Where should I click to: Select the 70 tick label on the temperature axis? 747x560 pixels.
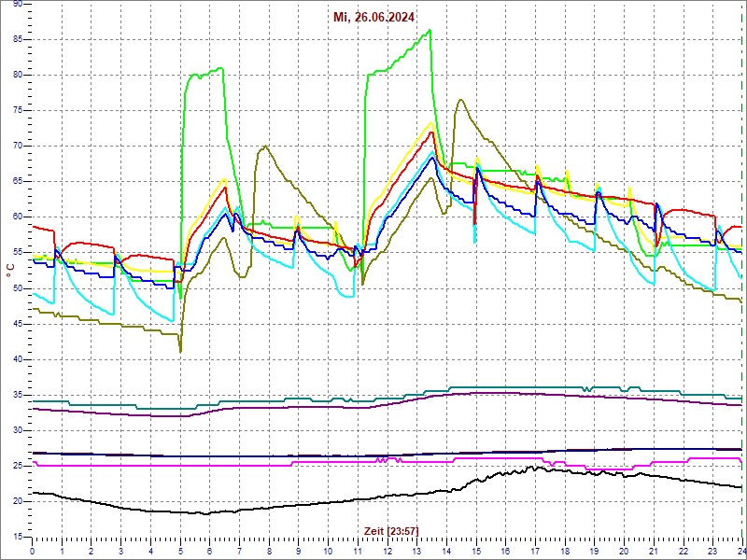click(17, 147)
